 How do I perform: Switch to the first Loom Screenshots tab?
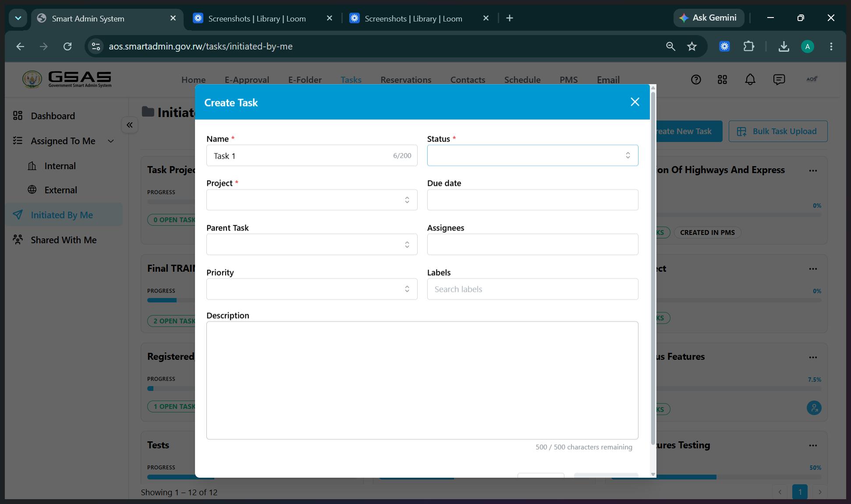(263, 18)
